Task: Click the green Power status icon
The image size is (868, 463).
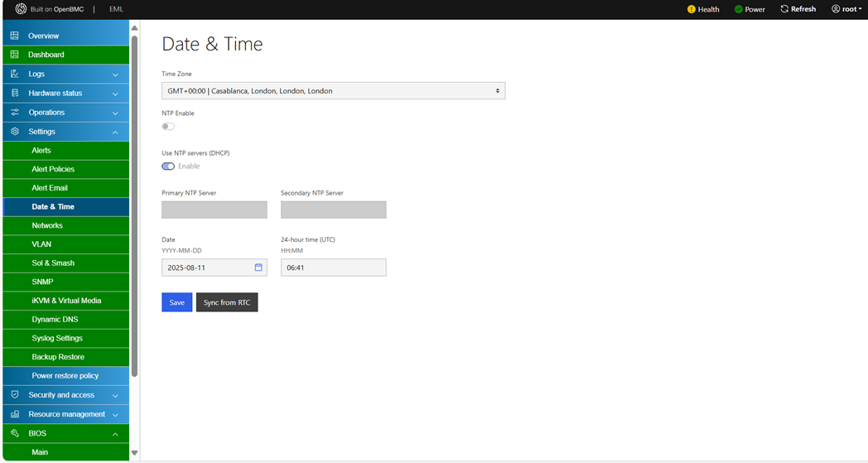Action: coord(739,9)
